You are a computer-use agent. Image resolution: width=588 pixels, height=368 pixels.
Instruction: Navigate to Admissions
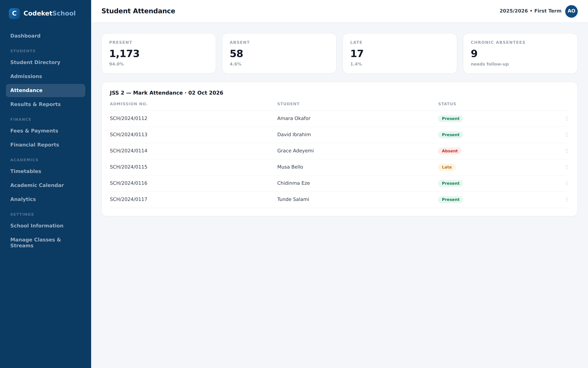pos(45,76)
